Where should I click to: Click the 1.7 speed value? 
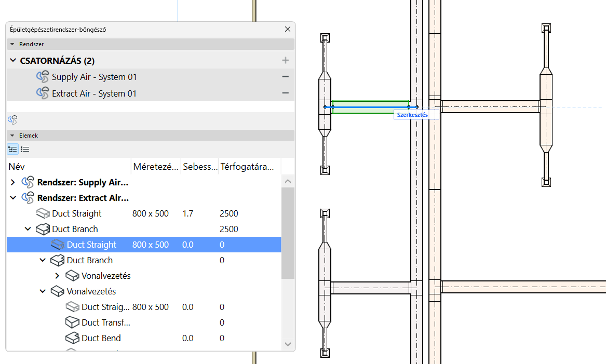tap(188, 213)
